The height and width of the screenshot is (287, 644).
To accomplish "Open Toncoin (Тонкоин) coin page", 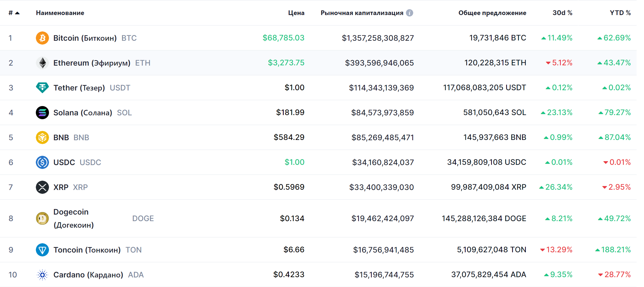I will 87,250.
